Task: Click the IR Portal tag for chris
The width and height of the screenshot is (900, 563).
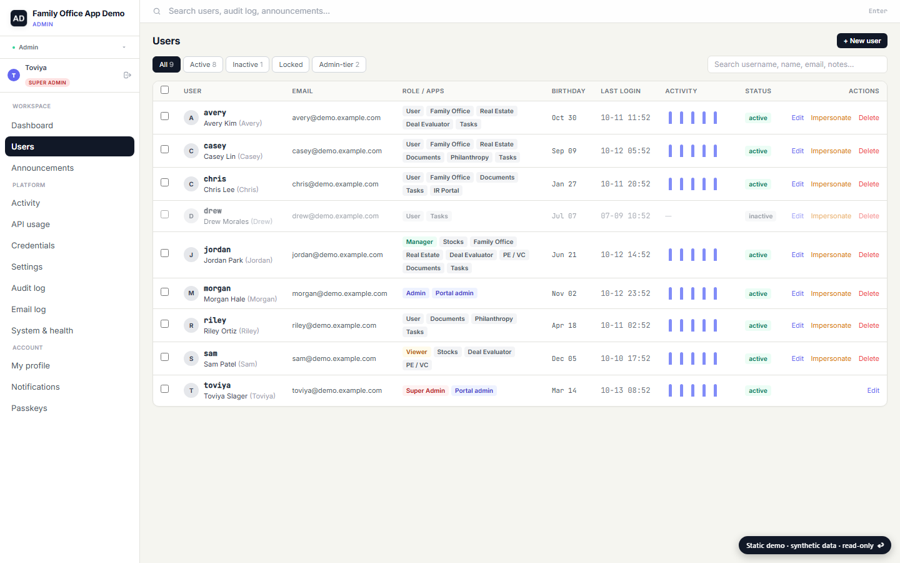Action: pos(446,191)
